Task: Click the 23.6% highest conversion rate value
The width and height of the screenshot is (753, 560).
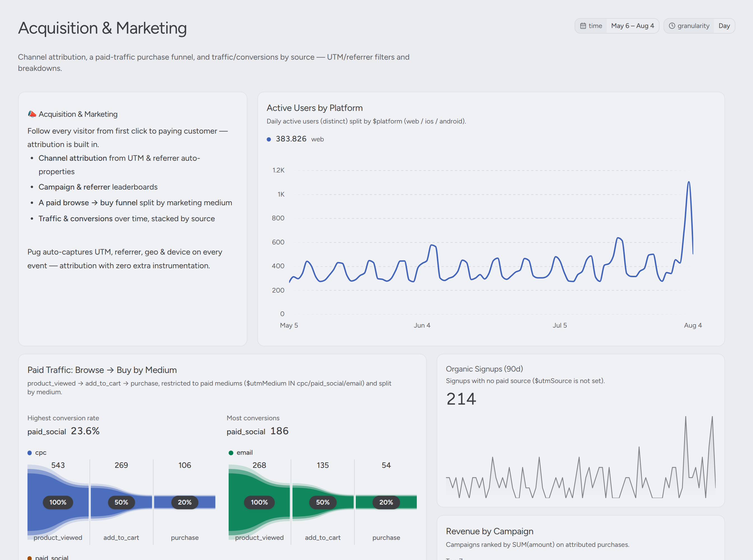Action: [x=85, y=431]
